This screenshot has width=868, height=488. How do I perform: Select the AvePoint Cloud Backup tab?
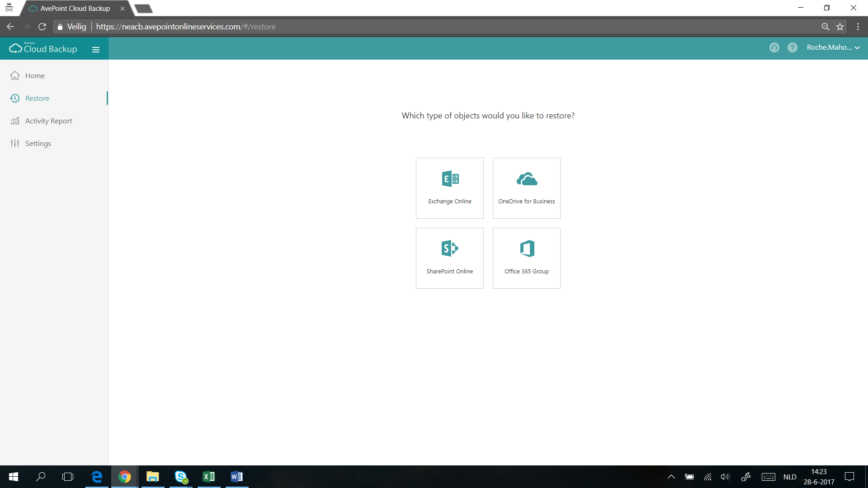point(75,9)
